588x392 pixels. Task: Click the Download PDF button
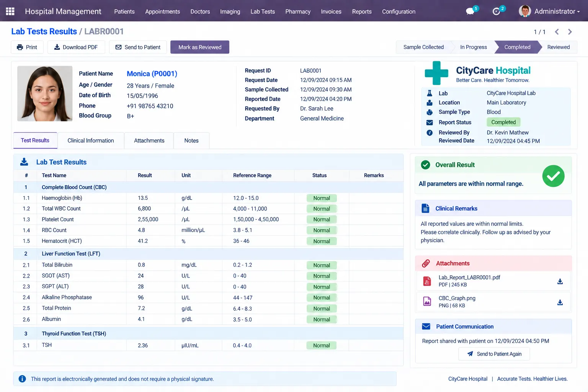pyautogui.click(x=76, y=47)
